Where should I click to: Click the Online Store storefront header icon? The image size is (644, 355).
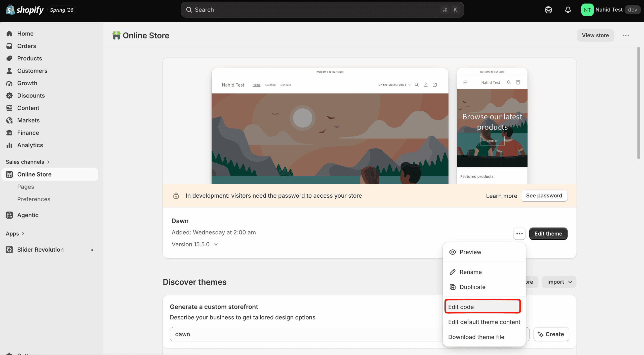[116, 35]
